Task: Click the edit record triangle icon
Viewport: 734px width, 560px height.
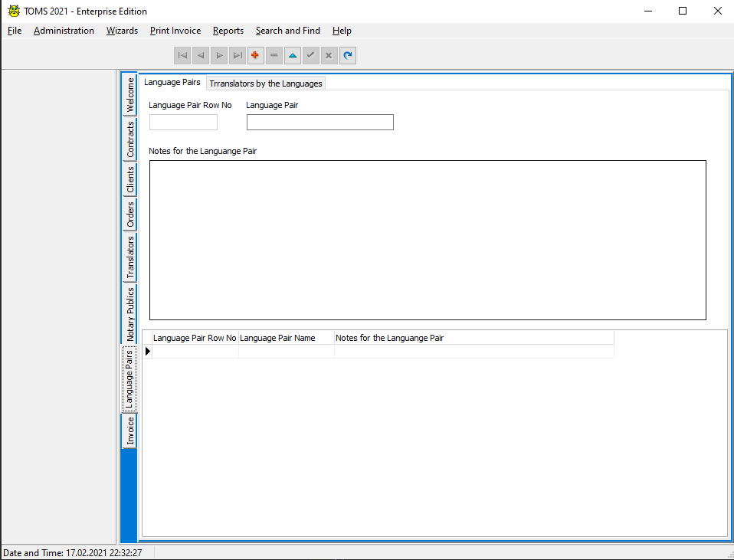Action: (293, 55)
